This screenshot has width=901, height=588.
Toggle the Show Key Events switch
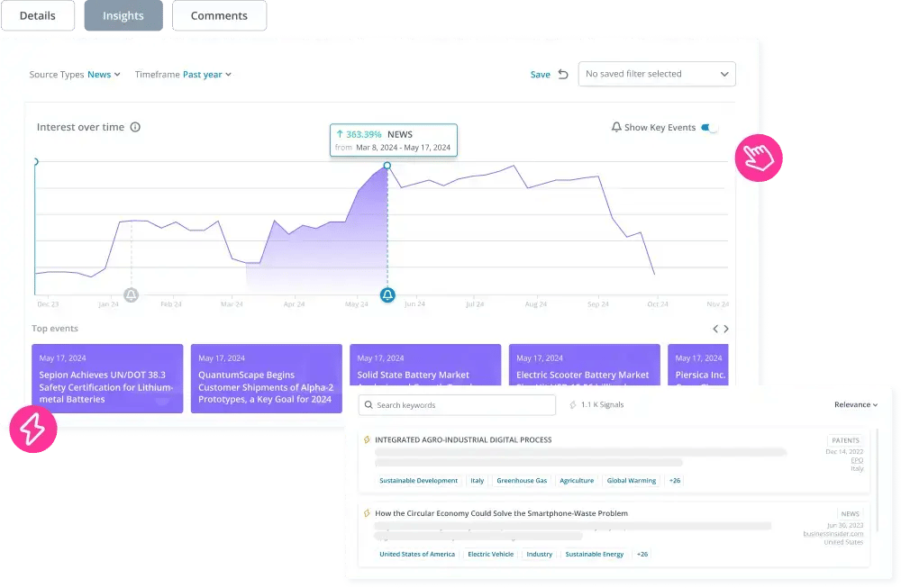click(x=710, y=128)
